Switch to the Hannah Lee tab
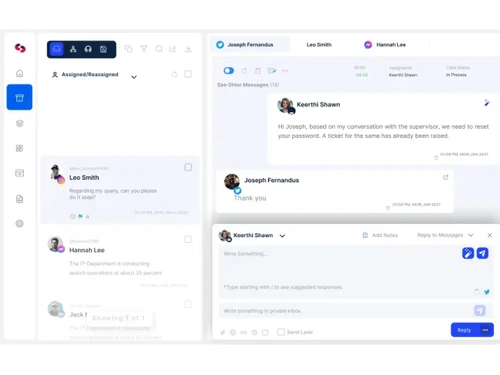 [385, 45]
